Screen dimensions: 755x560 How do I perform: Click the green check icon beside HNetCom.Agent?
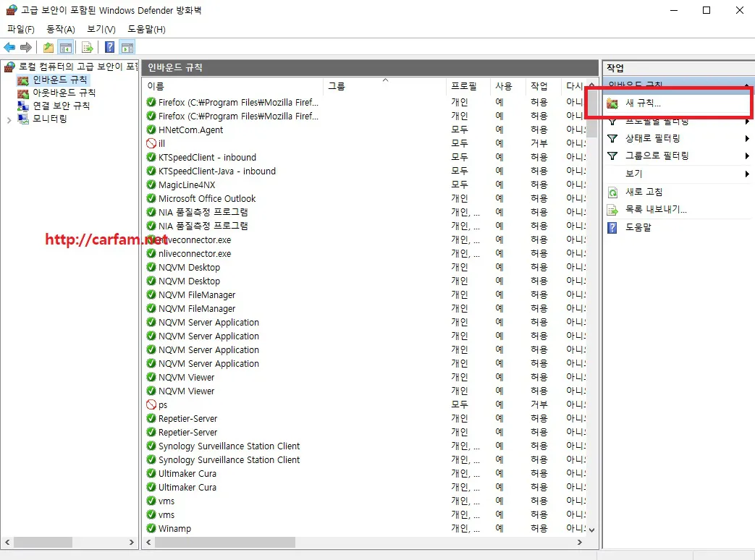[151, 130]
